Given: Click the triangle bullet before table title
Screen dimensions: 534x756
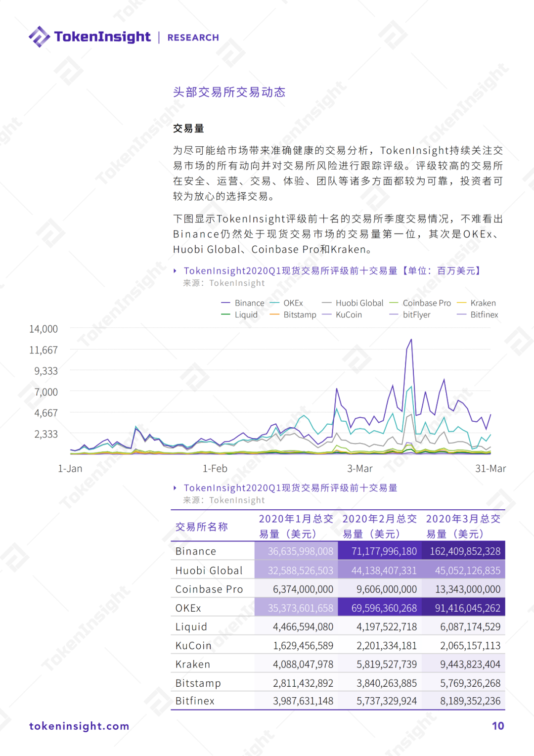Looking at the screenshot, I should pos(175,488).
